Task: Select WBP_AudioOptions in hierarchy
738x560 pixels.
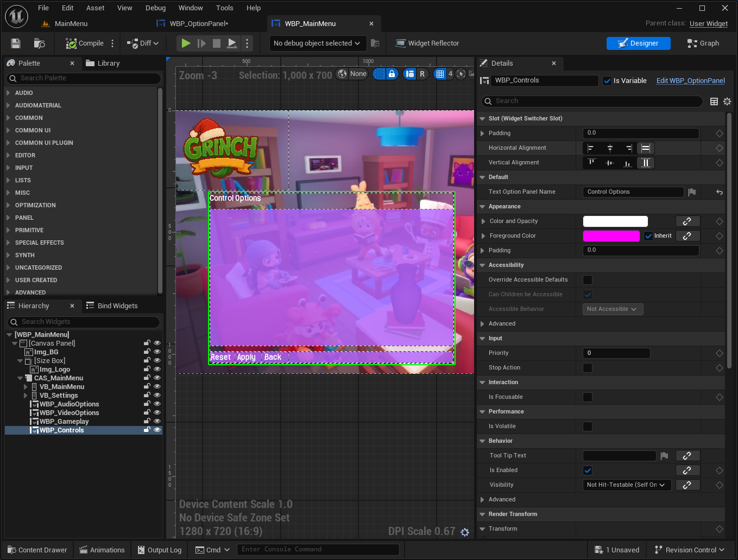Action: click(x=69, y=404)
